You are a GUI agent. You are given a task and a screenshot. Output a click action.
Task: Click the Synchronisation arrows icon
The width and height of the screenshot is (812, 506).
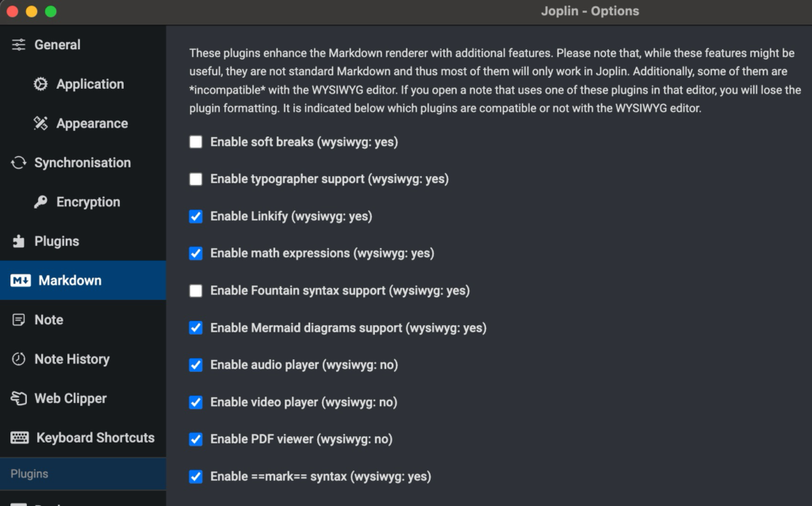click(x=19, y=163)
